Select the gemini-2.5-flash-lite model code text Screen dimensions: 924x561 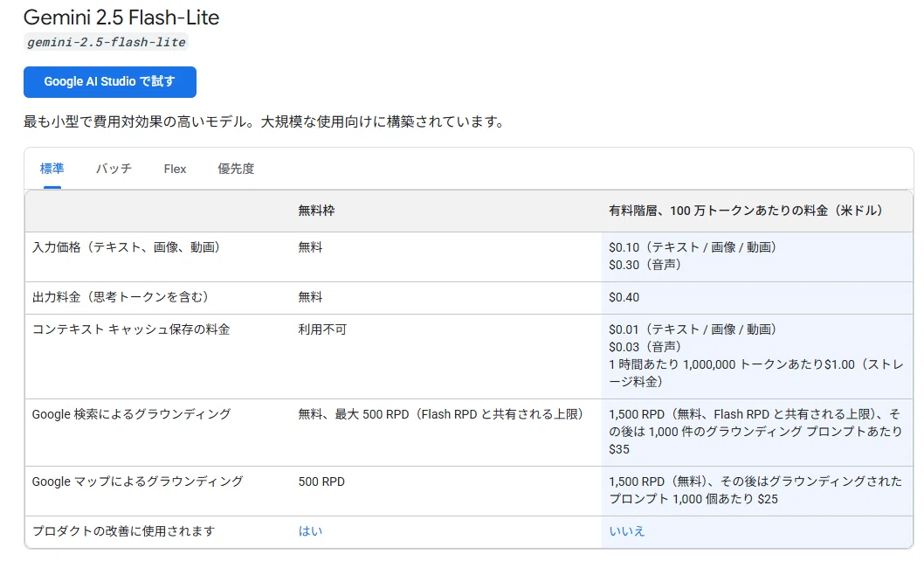(106, 43)
